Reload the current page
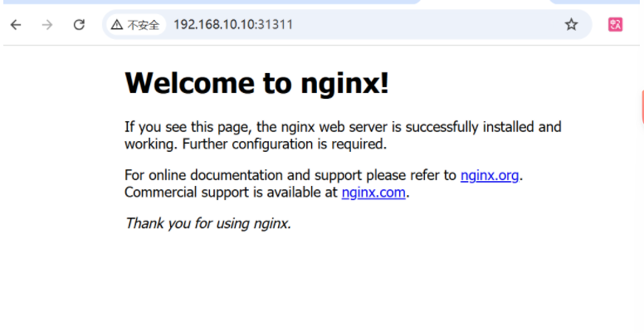Viewport: 644px width, 333px height. pyautogui.click(x=79, y=25)
